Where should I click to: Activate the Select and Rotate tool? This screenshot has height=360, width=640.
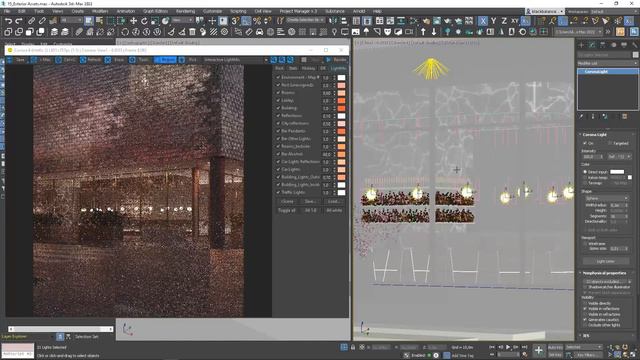click(144, 20)
